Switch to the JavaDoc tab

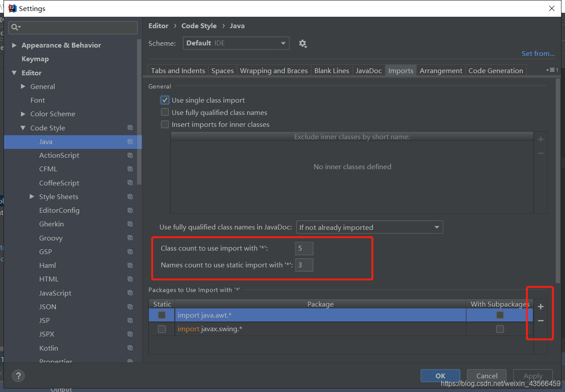click(x=369, y=70)
